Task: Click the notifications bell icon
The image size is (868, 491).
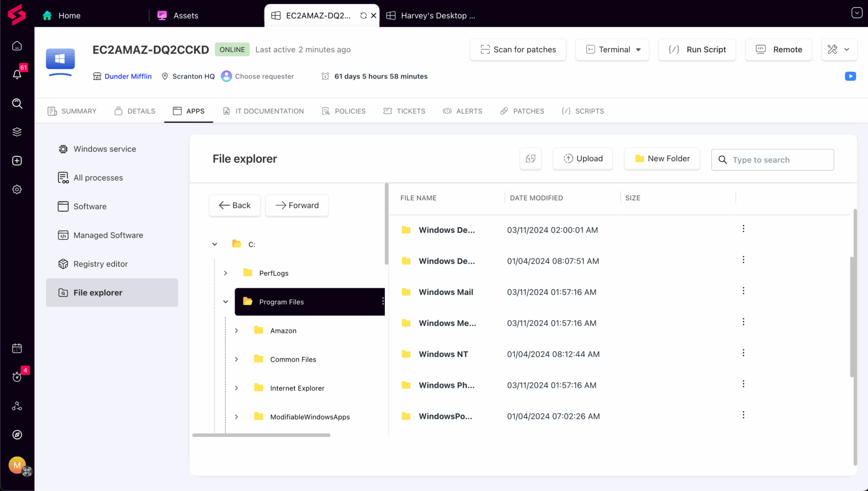Action: pos(17,75)
